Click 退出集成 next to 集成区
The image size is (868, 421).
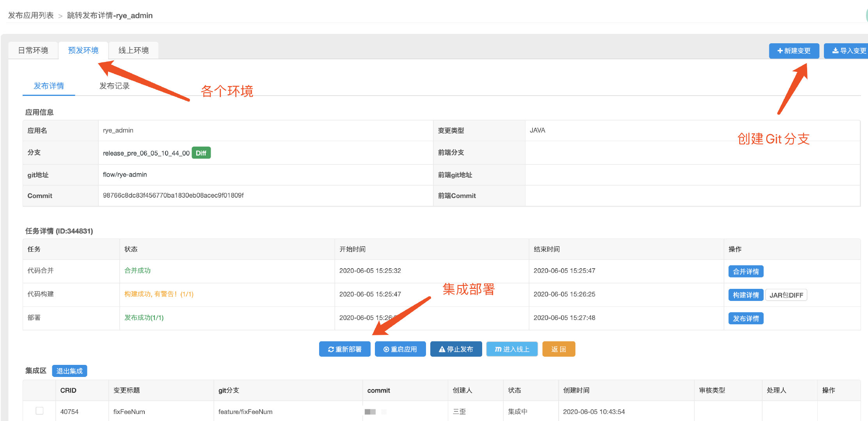tap(69, 371)
